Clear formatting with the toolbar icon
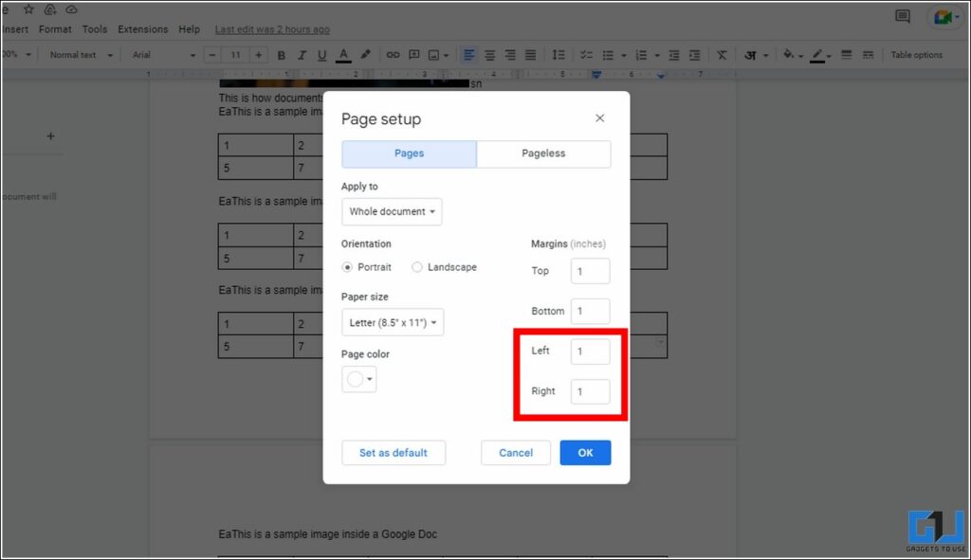971x560 pixels. click(x=722, y=55)
